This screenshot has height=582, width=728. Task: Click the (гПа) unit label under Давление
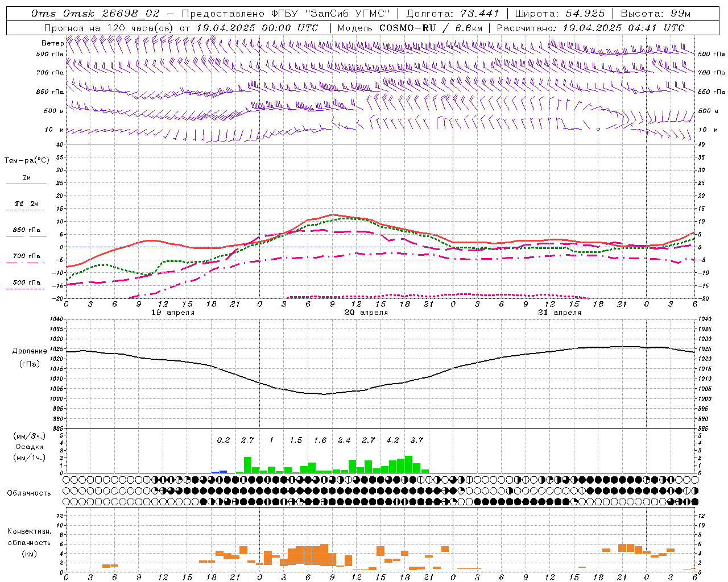pos(30,364)
